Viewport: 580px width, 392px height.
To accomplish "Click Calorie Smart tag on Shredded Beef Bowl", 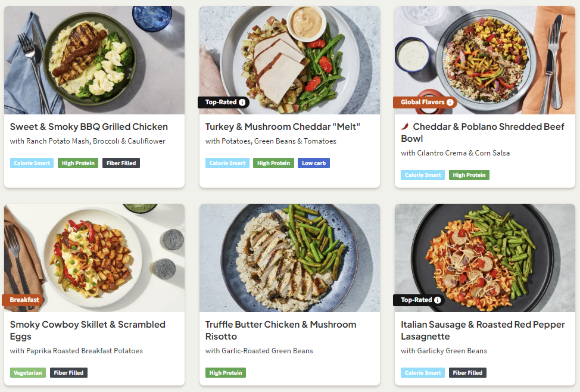I will 423,175.
